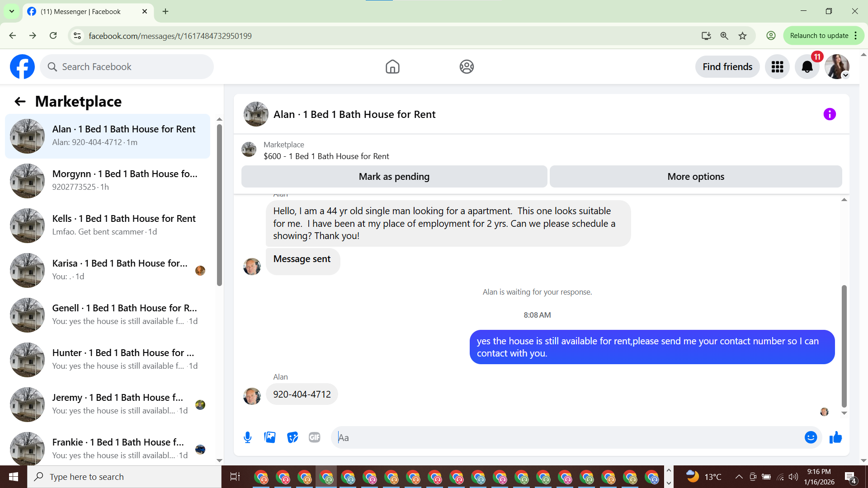Click the voice clip microphone icon

[x=247, y=437]
